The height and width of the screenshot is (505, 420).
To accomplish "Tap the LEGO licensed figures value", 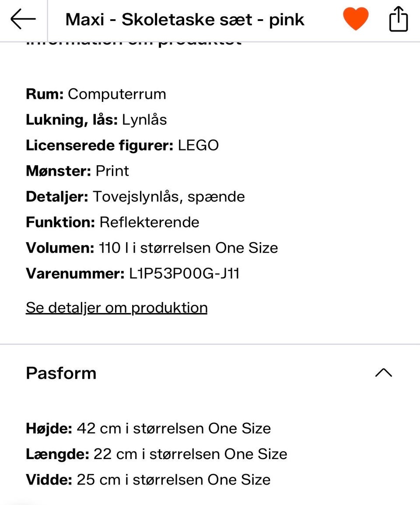I will click(198, 145).
